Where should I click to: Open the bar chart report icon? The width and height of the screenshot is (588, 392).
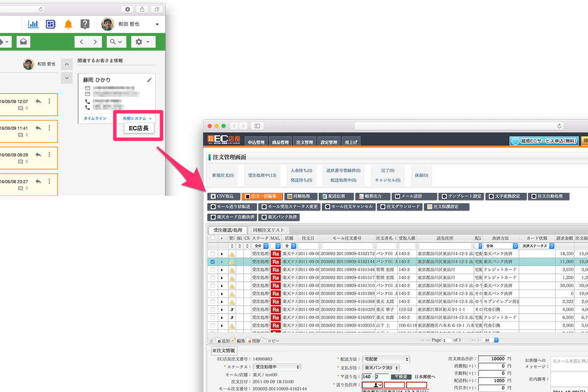[33, 24]
